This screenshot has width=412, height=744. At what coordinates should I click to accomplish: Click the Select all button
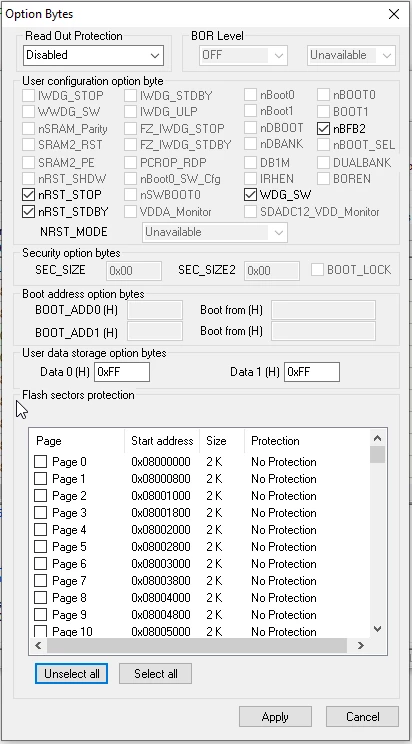[156, 673]
